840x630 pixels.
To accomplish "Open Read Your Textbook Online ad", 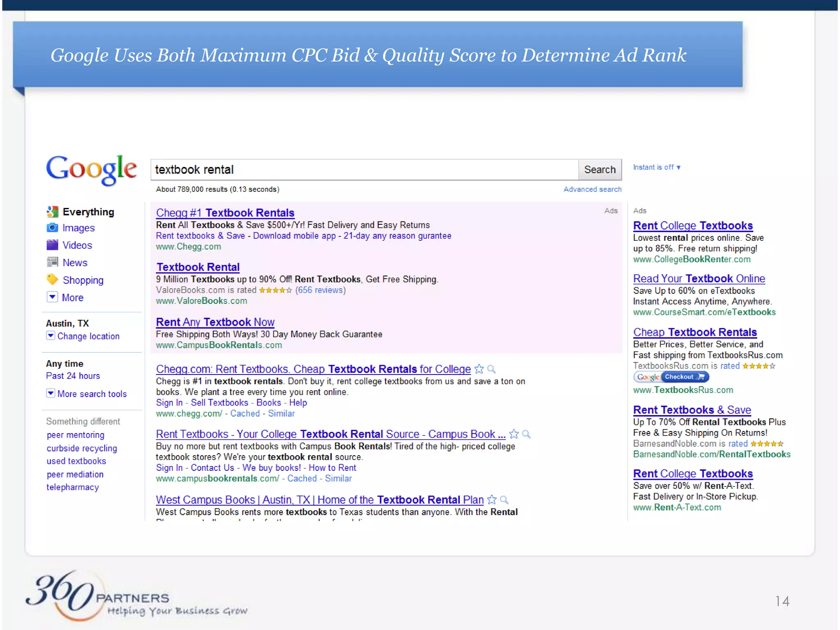I will tap(699, 278).
